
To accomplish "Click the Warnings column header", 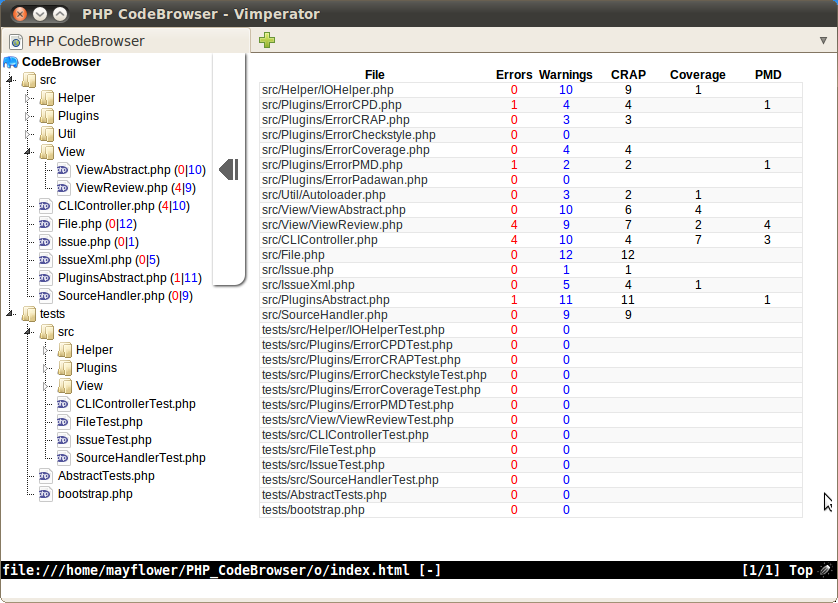I will pos(565,75).
